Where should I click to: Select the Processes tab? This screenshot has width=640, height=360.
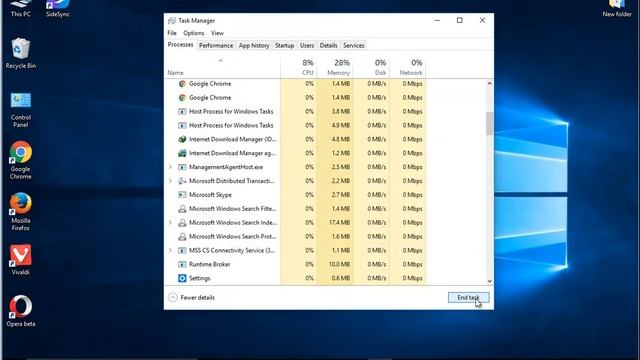click(180, 45)
